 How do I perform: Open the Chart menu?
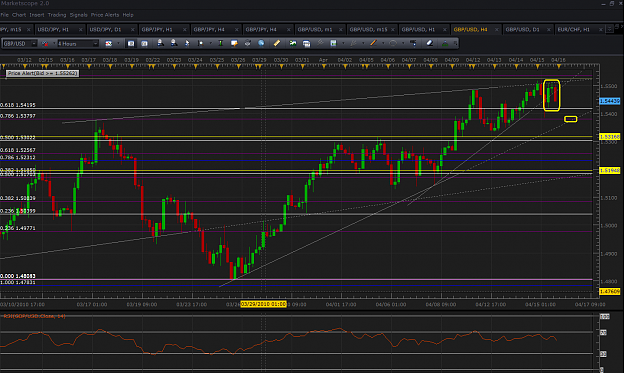19,15
